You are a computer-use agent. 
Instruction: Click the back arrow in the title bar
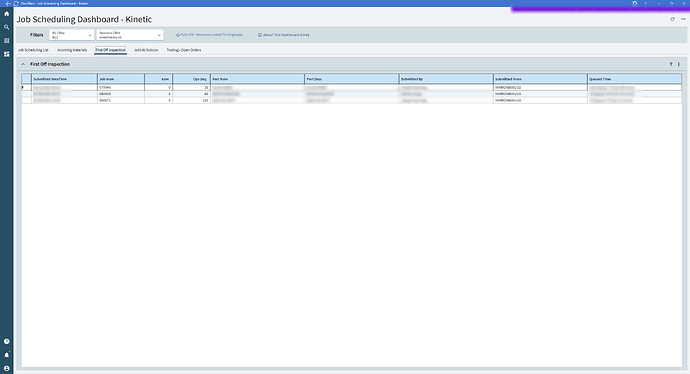coord(8,3)
